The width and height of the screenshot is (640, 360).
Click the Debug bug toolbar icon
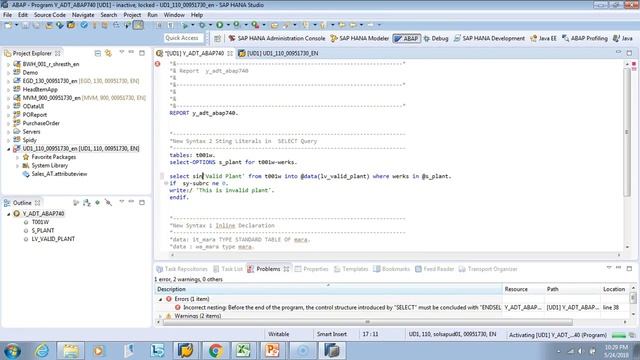[x=202, y=25]
